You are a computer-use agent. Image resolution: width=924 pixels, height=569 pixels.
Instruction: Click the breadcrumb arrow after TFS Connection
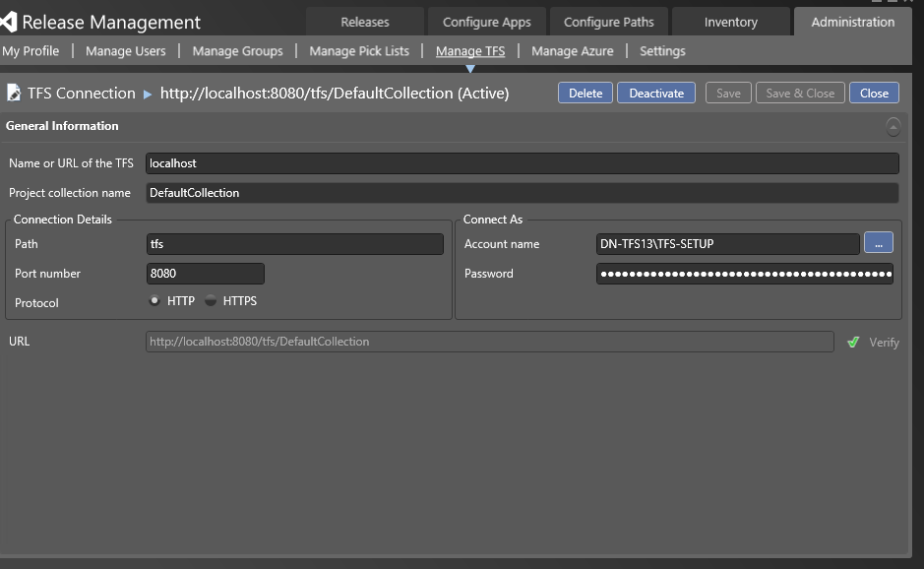click(148, 94)
